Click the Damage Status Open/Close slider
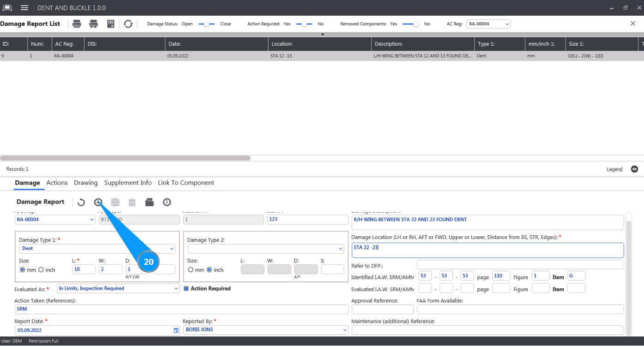 pos(207,24)
